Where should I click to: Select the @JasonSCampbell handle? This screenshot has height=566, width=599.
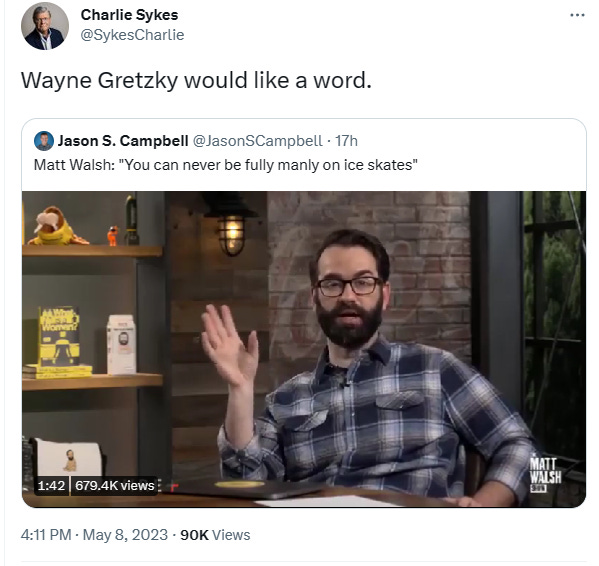click(x=258, y=141)
